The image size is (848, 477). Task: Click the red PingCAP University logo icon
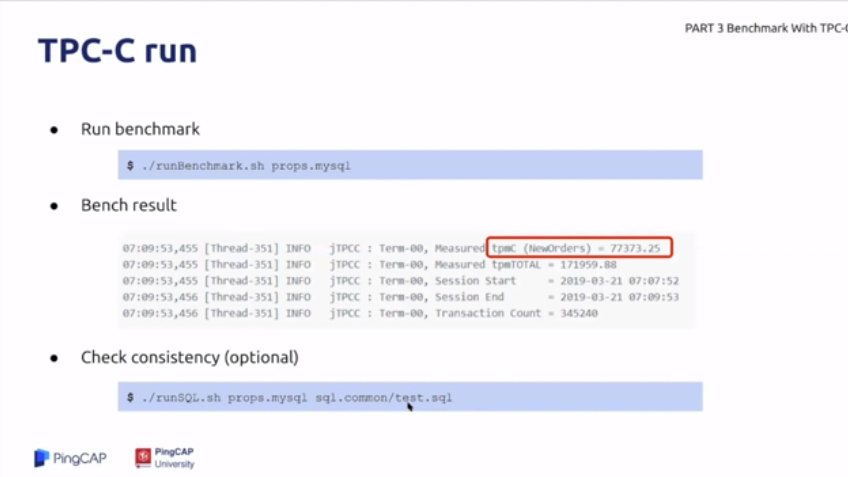tap(144, 457)
